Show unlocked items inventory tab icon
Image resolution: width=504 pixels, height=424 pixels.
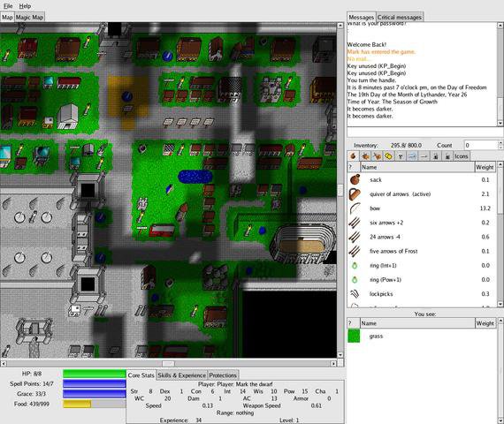point(447,156)
